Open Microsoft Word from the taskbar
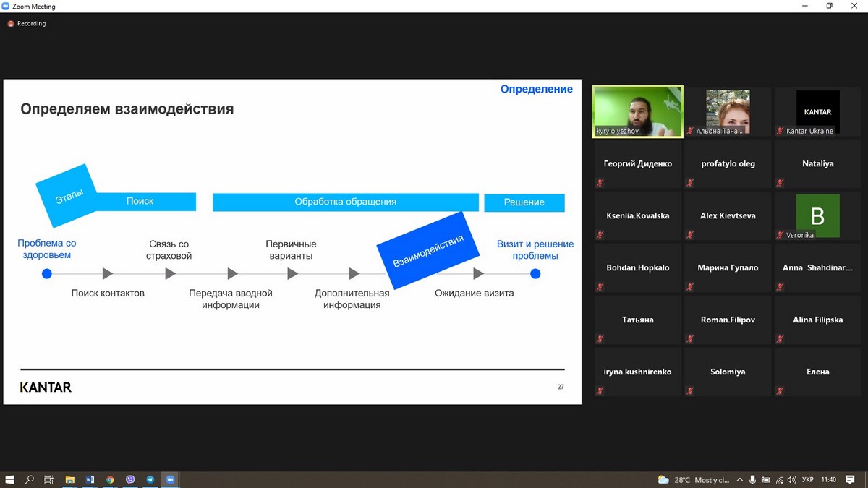Screen dimensions: 868x488 pyautogui.click(x=90, y=479)
